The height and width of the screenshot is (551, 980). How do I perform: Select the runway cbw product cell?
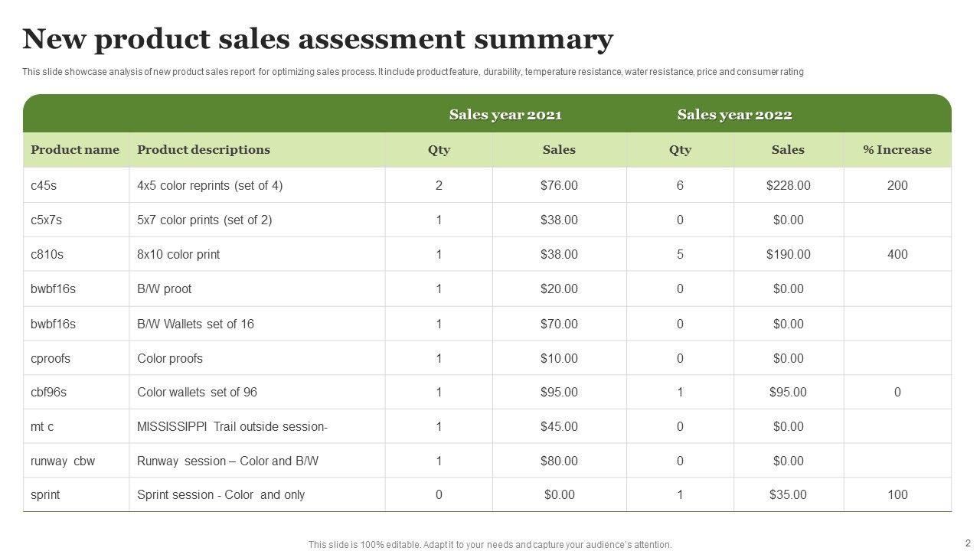coord(63,461)
